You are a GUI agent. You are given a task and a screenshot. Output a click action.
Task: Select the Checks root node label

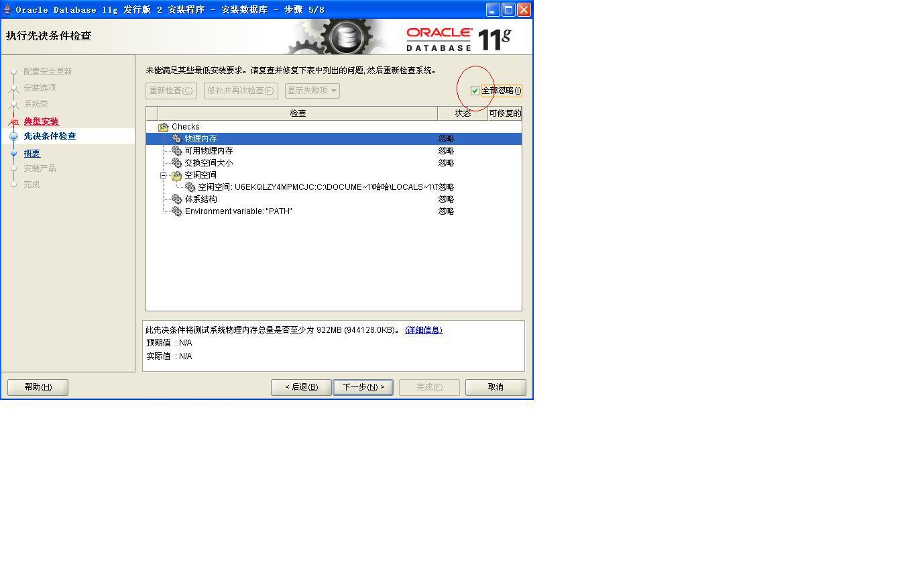coord(186,127)
